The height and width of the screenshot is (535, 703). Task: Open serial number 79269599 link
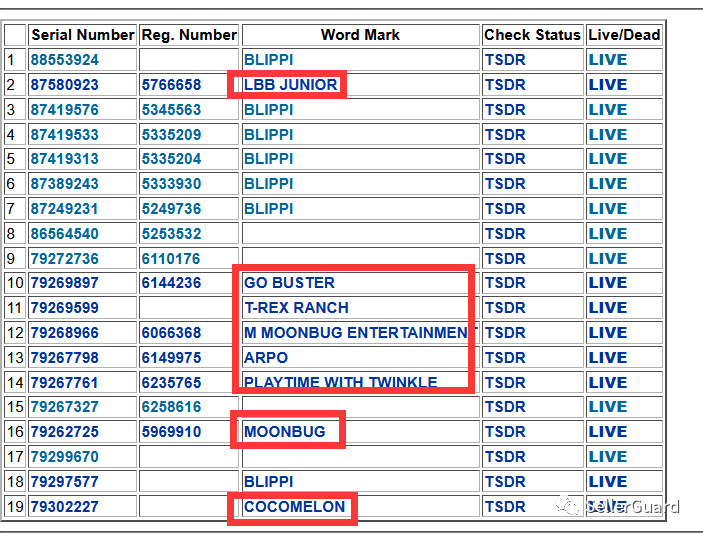pos(65,308)
